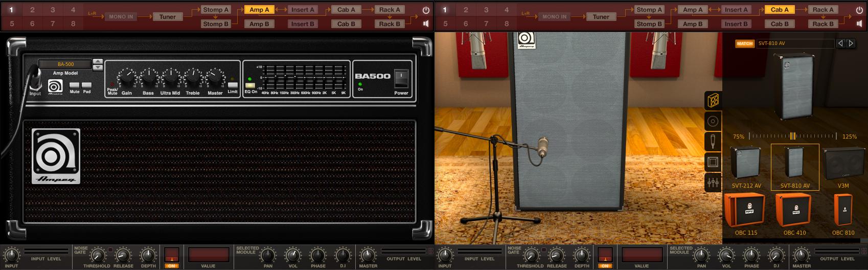The width and height of the screenshot is (868, 270).
Task: Select Cab A in the right window chain
Action: pos(780,10)
